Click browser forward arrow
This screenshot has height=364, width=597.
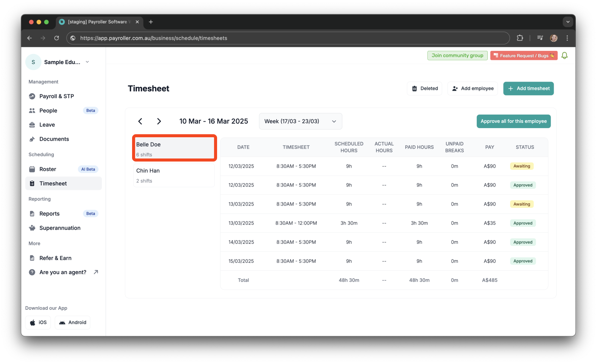(43, 38)
